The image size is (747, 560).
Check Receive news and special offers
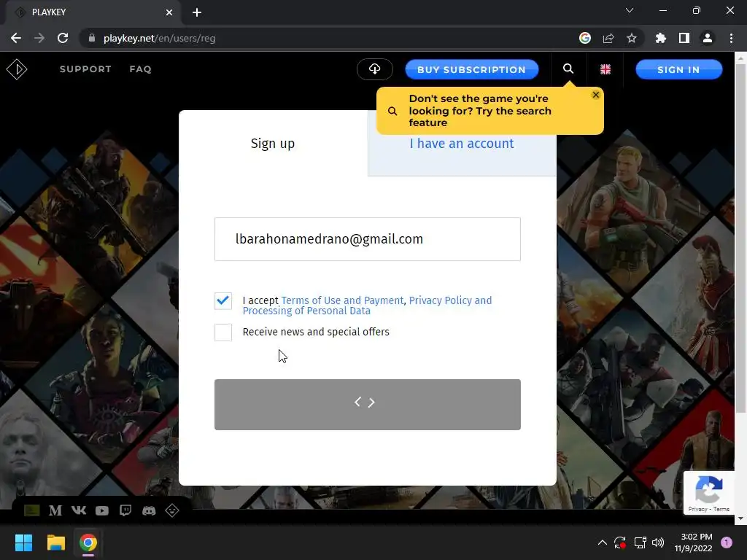click(x=223, y=332)
